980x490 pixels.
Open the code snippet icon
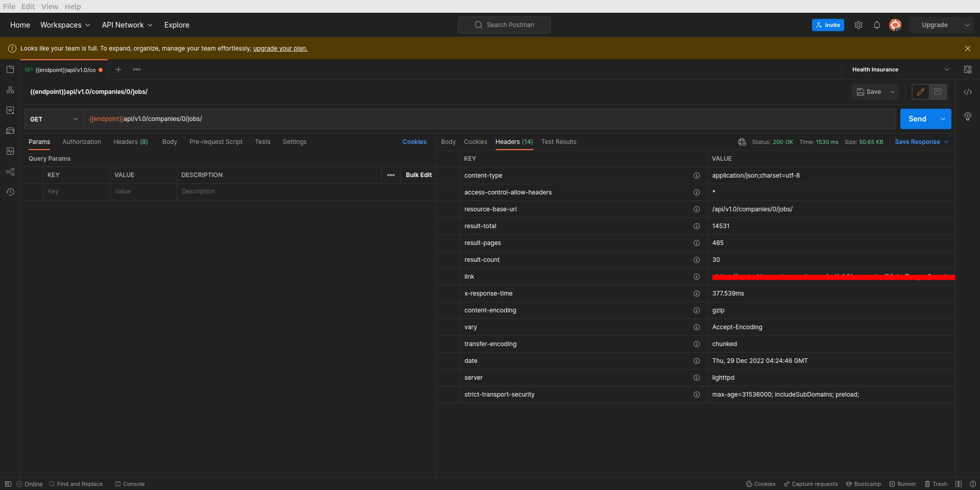968,92
